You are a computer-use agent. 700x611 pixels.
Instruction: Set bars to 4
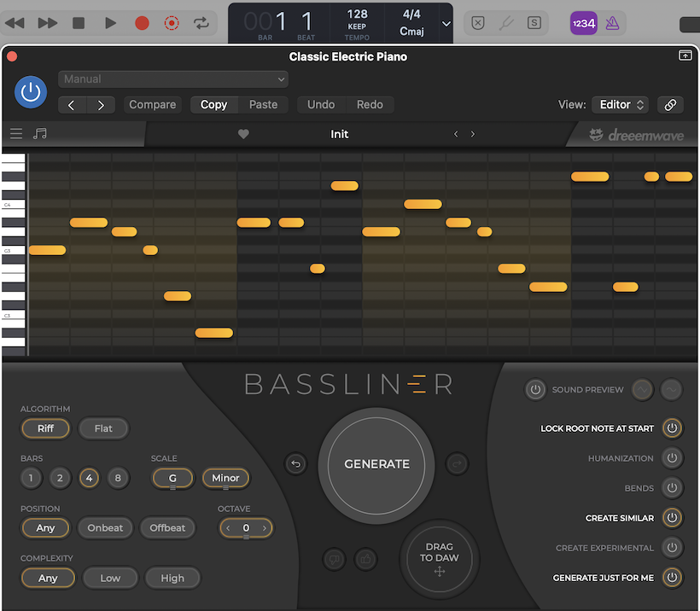click(90, 478)
